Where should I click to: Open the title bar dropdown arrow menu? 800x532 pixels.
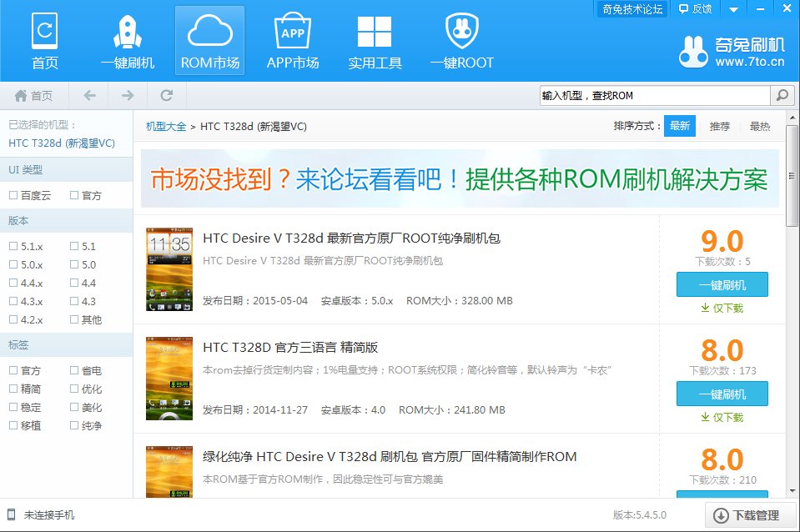[733, 9]
